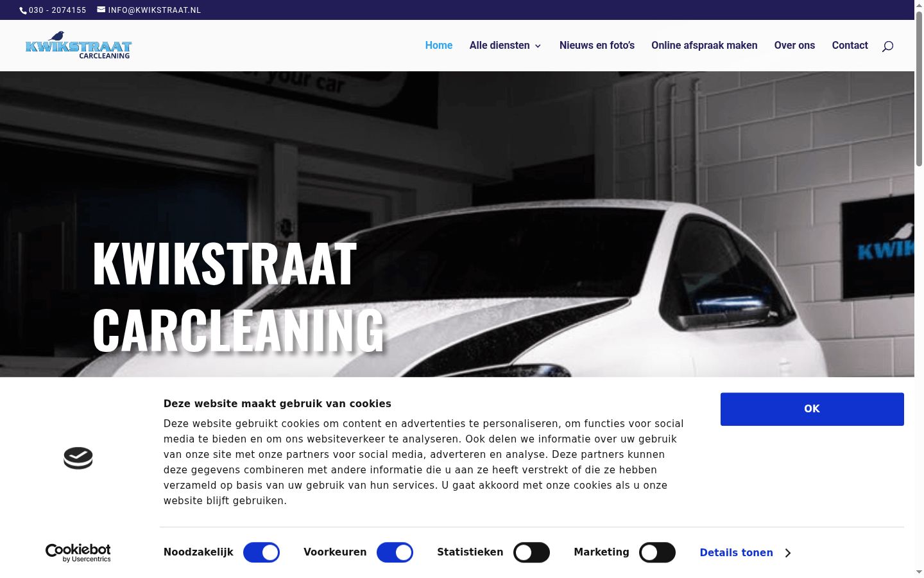Open the search magnifier icon

[x=887, y=46]
